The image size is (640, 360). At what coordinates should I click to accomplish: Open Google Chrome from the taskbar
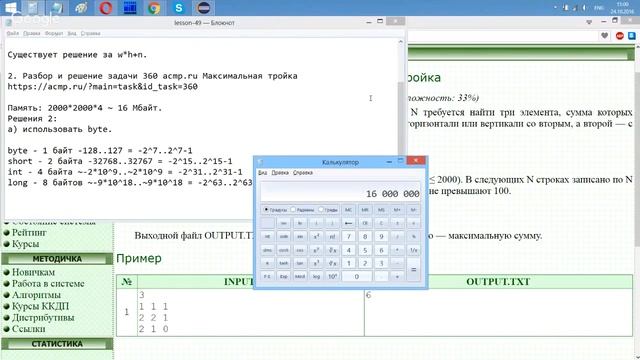click(x=154, y=8)
